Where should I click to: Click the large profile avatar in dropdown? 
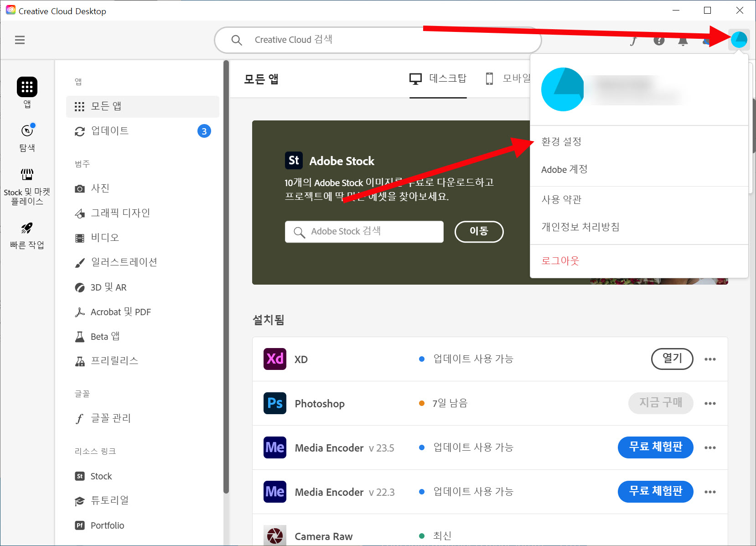[563, 89]
